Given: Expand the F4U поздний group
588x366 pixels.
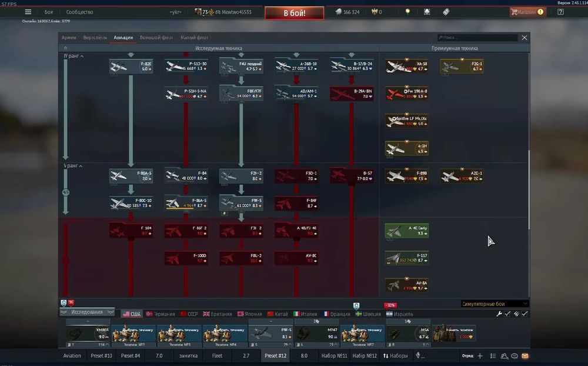Looking at the screenshot, I should click(241, 66).
